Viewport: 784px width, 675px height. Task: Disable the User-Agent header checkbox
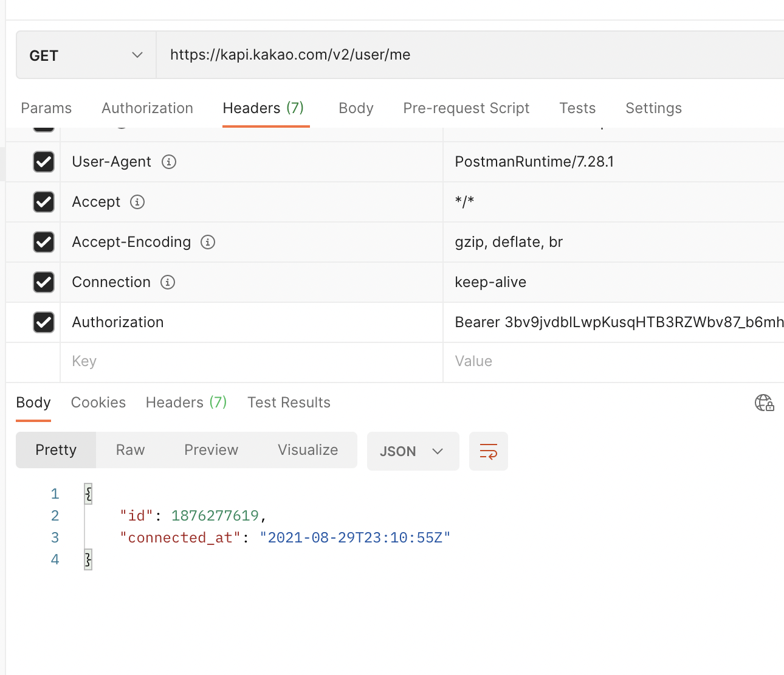click(43, 162)
